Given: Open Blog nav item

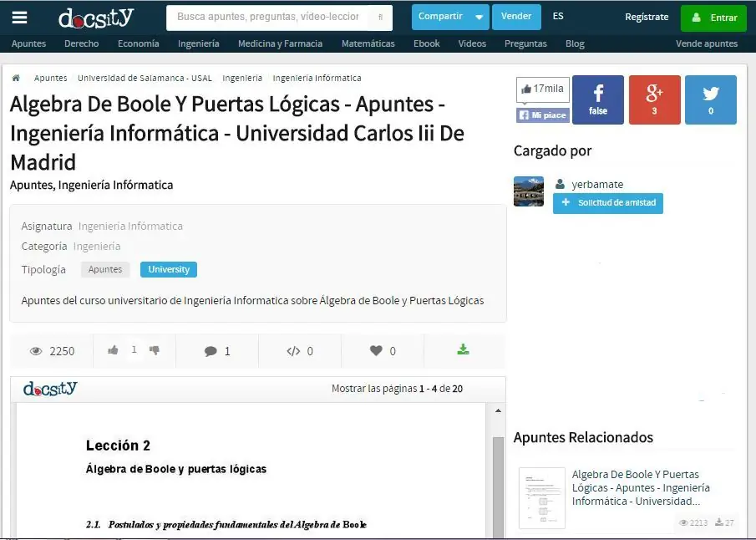Looking at the screenshot, I should [575, 43].
